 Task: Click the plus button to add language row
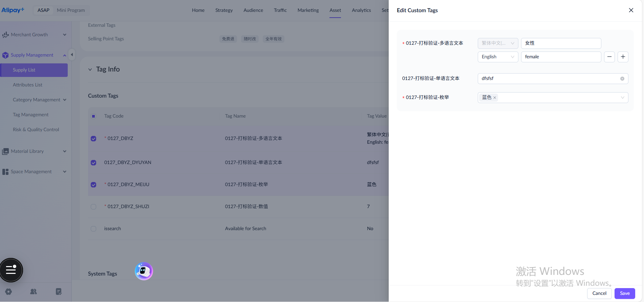(623, 57)
